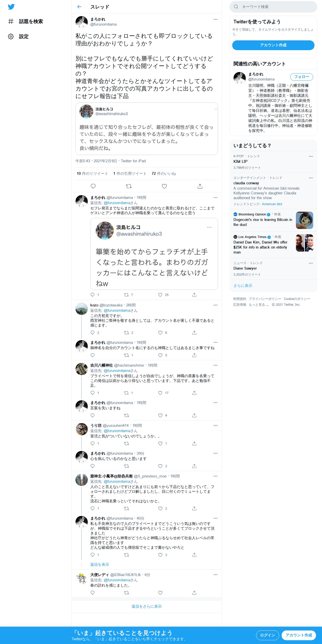The image size is (322, 644).
Task: Open more options on the main tweet
Action: pos(215,19)
